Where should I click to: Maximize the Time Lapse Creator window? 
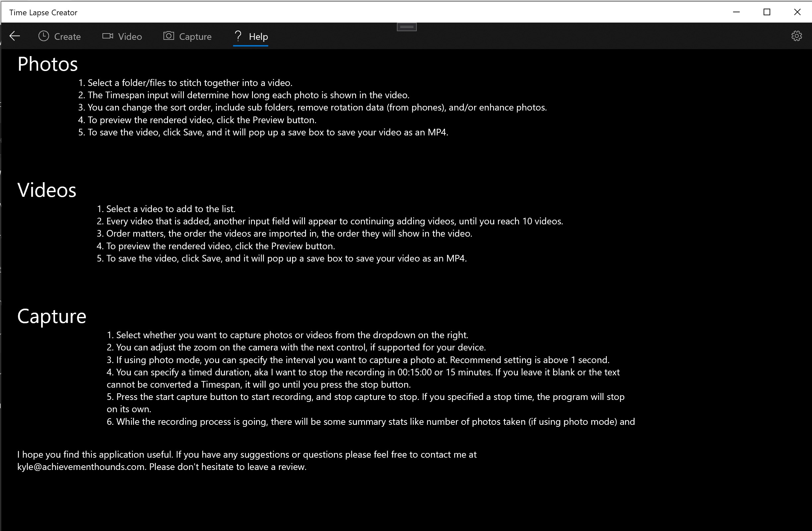click(767, 12)
